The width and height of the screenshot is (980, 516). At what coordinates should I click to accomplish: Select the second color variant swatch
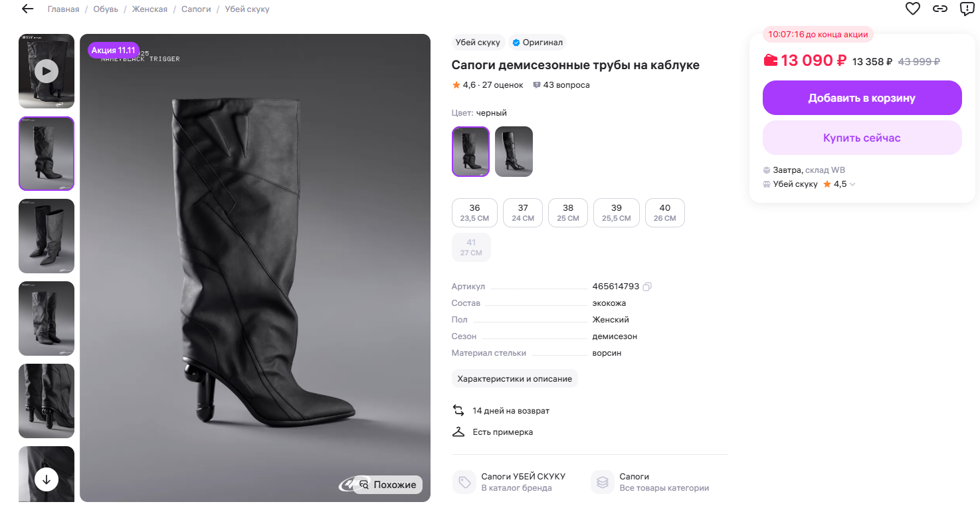tap(514, 152)
